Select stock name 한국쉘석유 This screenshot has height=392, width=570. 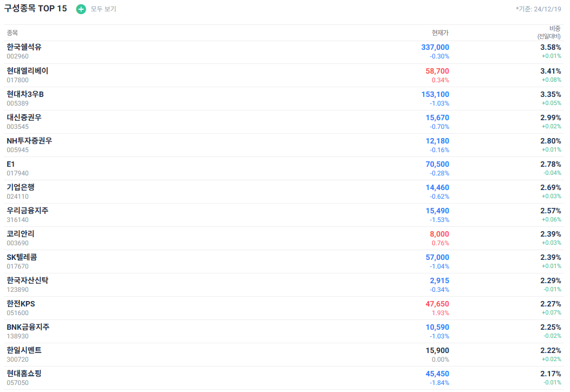(x=24, y=47)
